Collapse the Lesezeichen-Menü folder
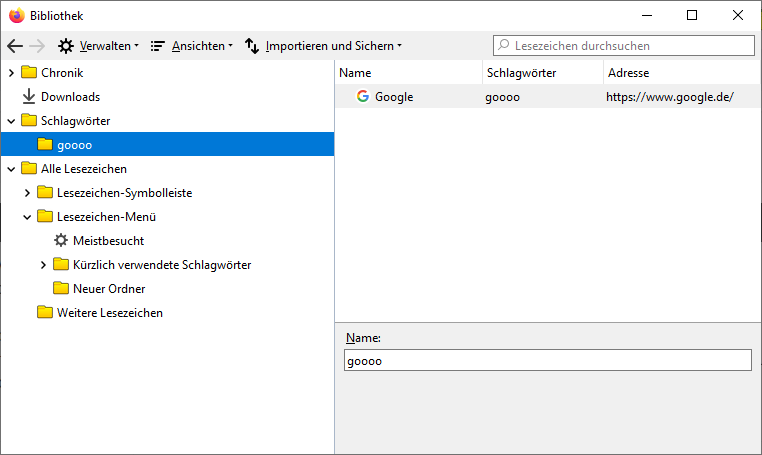 click(x=27, y=217)
